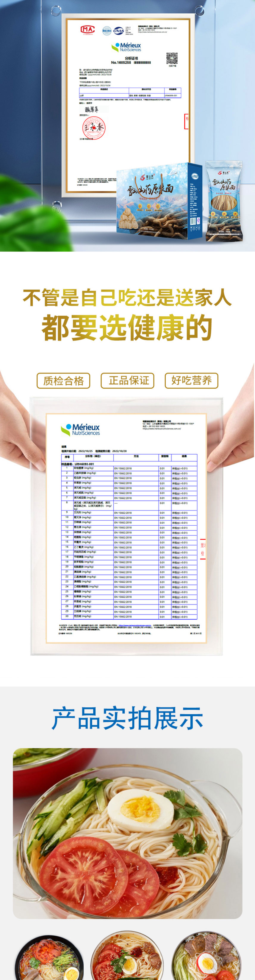Image resolution: width=255 pixels, height=980 pixels.
Task: Click the 正品保证 badge
Action: tap(127, 381)
